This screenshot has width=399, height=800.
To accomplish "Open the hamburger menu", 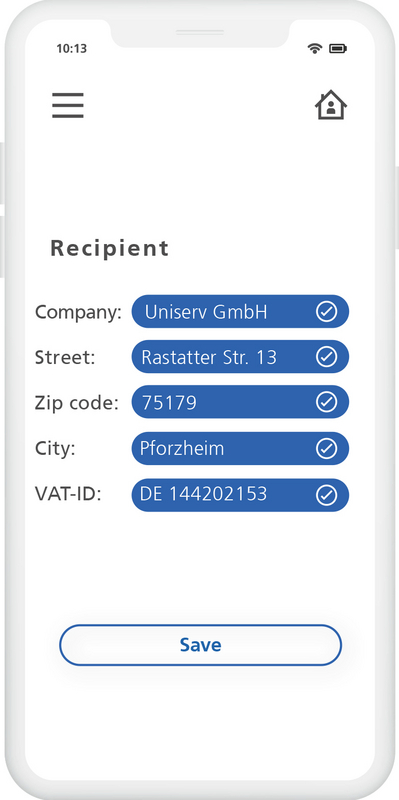I will point(67,106).
